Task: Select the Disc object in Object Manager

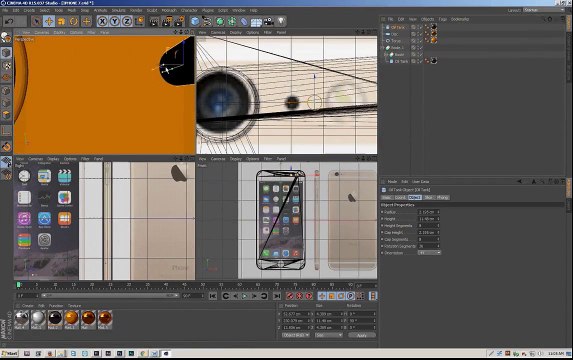Action: [x=395, y=34]
